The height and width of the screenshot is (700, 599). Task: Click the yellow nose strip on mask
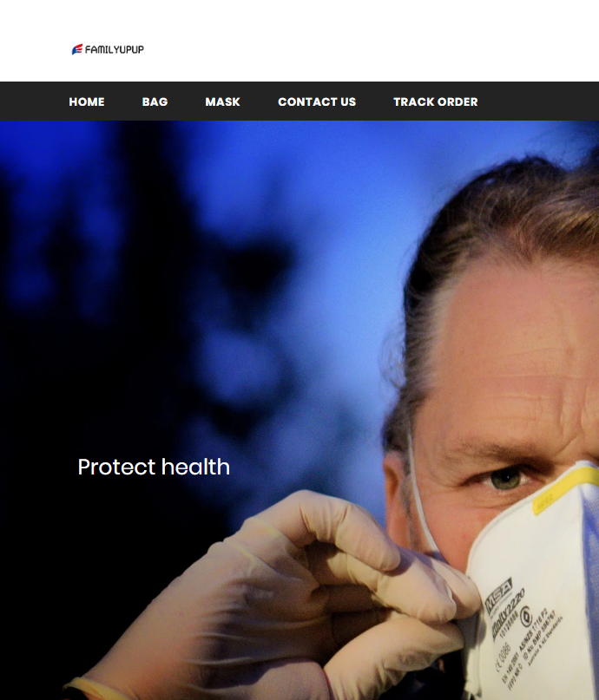[565, 489]
